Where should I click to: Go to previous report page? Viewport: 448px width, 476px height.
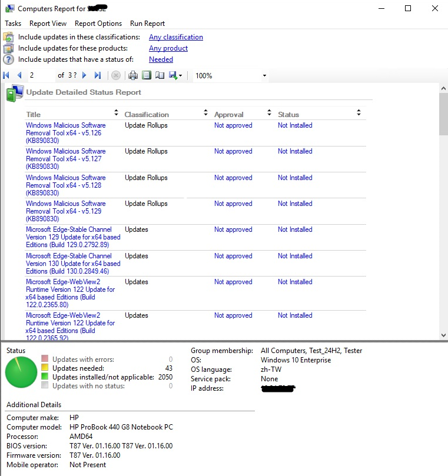[x=19, y=75]
